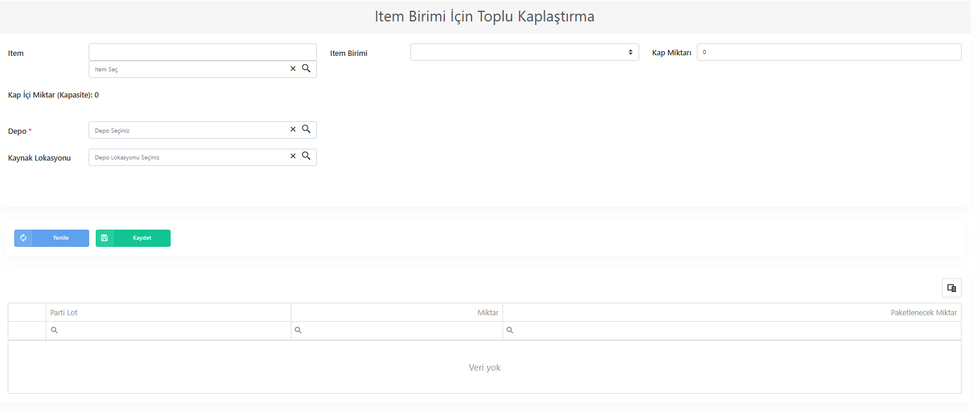Focus the Kap Miktarı input field
Screen dimensions: 980x414
829,52
